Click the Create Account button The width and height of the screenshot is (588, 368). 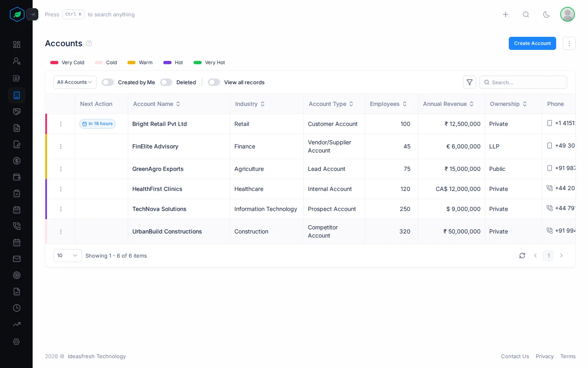pyautogui.click(x=532, y=43)
